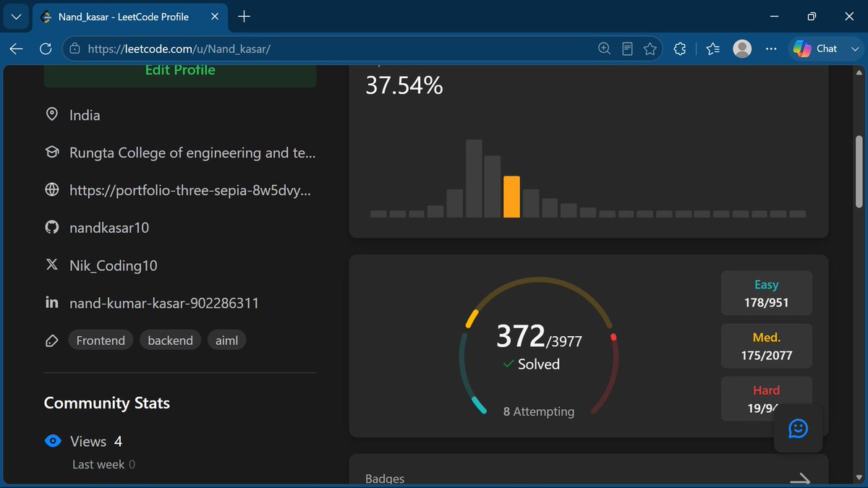Click the graduation cap school icon
868x488 pixels.
[x=52, y=153]
